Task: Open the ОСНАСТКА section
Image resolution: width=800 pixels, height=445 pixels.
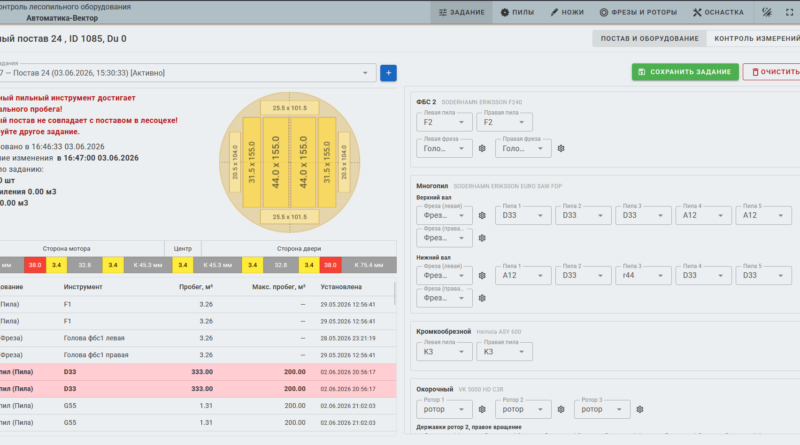Action: click(x=718, y=12)
